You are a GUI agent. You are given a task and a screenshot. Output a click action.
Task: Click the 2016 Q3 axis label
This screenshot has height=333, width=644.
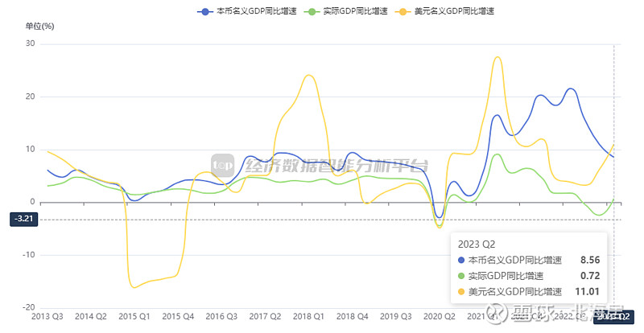click(221, 317)
